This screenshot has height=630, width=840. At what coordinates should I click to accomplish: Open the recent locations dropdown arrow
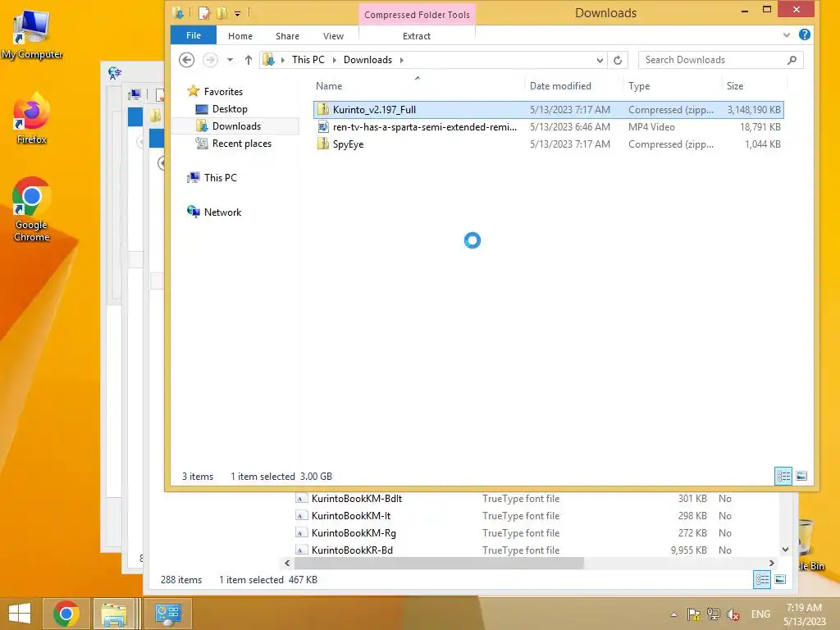tap(230, 60)
